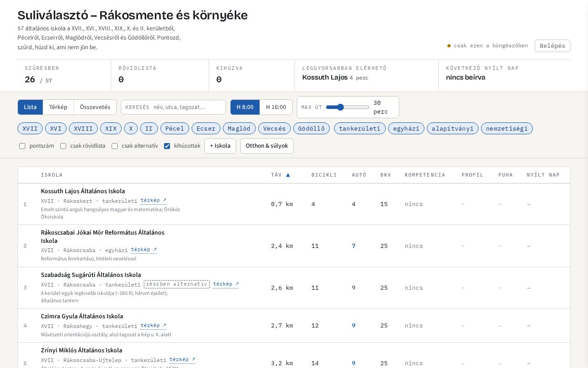Adjust the MAX ÚT slider
Screen dimensions: 588x368
[348, 107]
